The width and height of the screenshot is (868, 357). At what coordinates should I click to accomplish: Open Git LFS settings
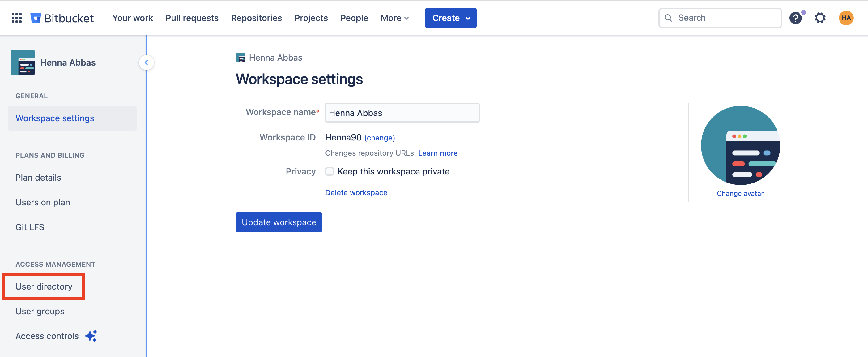[x=30, y=227]
